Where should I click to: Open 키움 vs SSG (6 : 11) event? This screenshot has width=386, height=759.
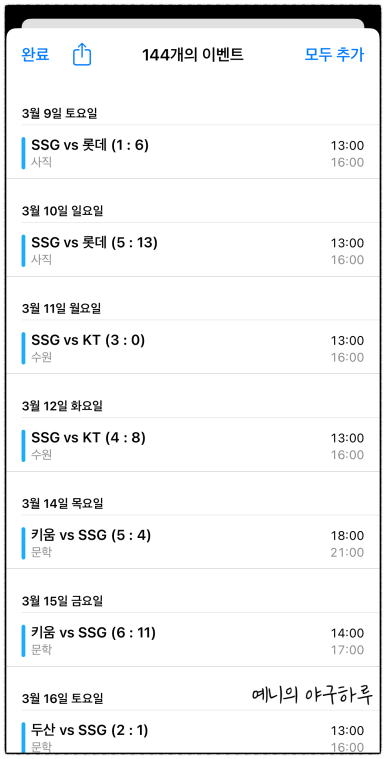click(x=193, y=640)
